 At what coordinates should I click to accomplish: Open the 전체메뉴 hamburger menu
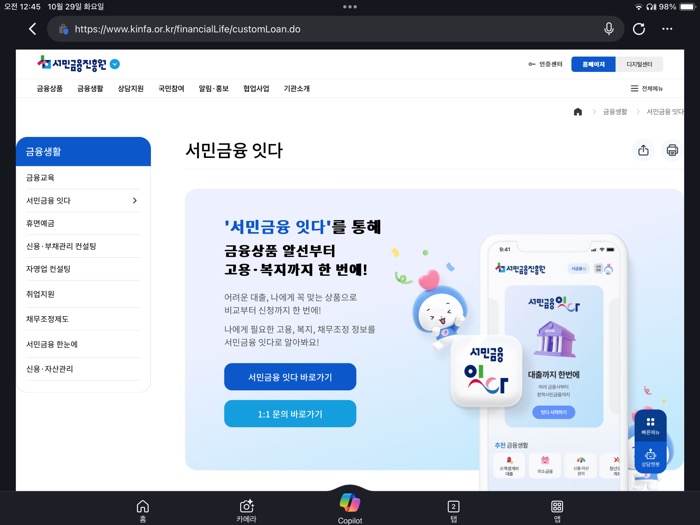[646, 88]
